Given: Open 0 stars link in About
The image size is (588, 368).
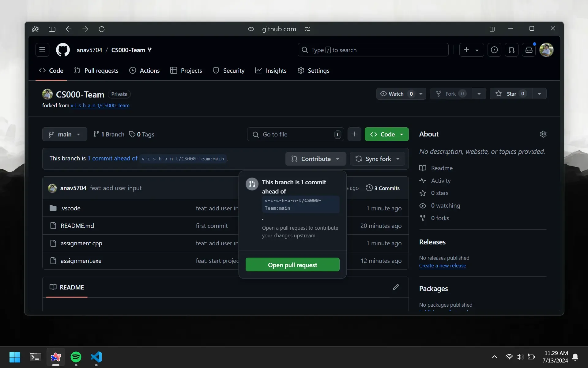Looking at the screenshot, I should click(x=434, y=193).
